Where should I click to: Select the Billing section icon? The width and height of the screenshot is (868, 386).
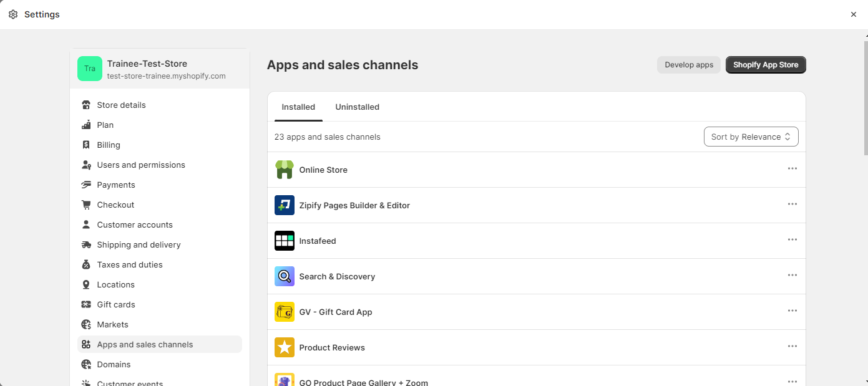(x=85, y=145)
